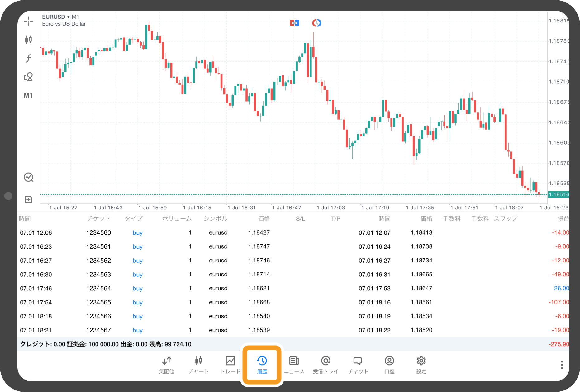This screenshot has width=580, height=392.
Task: Open the 口座 account tab
Action: click(x=389, y=365)
